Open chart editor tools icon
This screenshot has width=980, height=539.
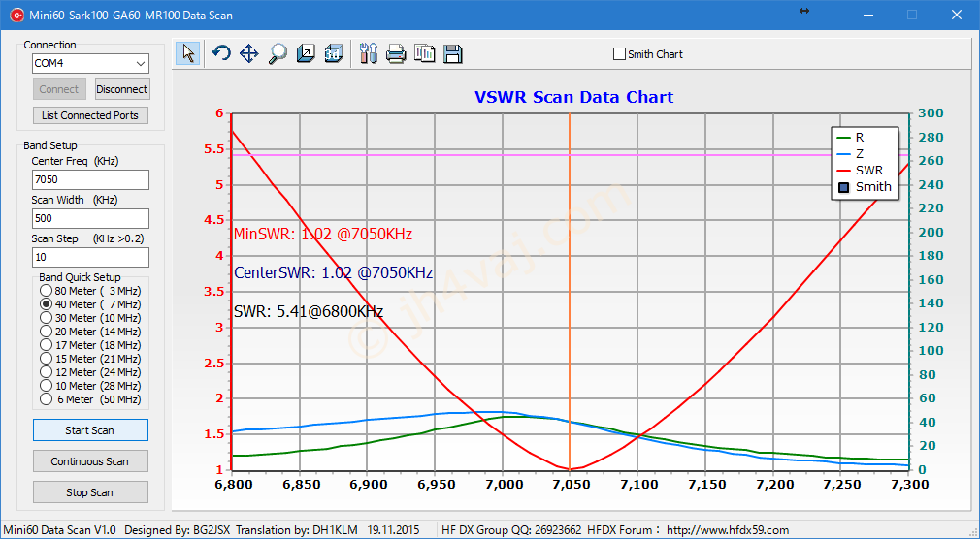tap(369, 53)
